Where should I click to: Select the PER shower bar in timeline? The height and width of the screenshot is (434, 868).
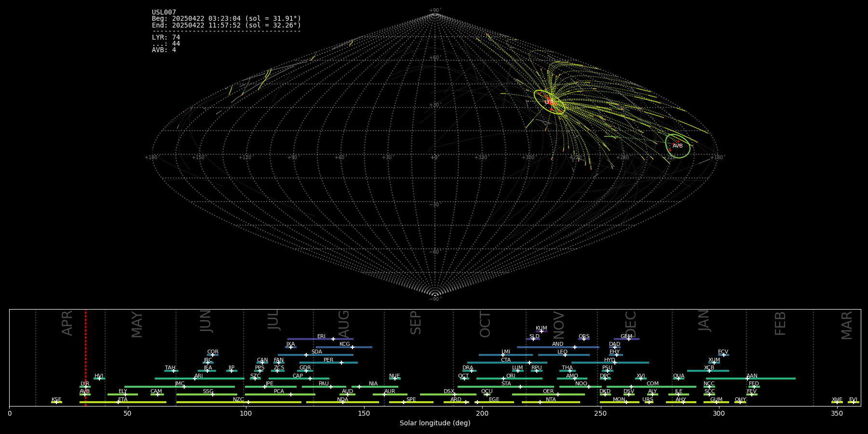[328, 363]
